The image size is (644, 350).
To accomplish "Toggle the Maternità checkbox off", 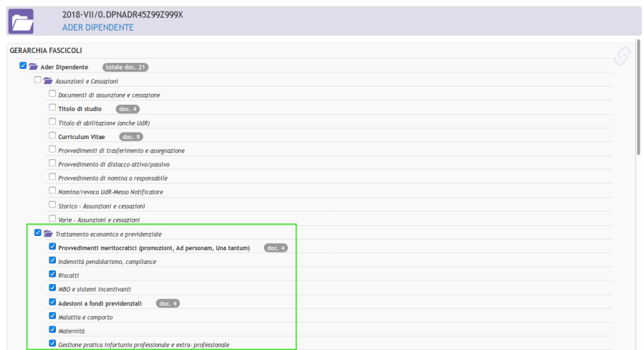I will (52, 330).
